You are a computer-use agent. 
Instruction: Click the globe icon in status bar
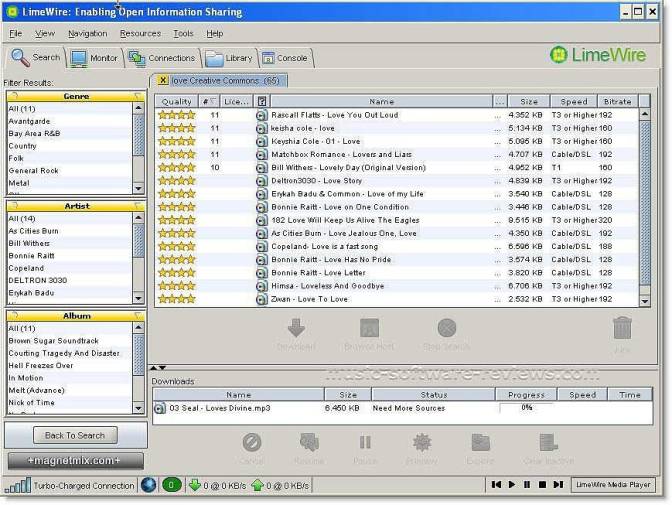[149, 485]
